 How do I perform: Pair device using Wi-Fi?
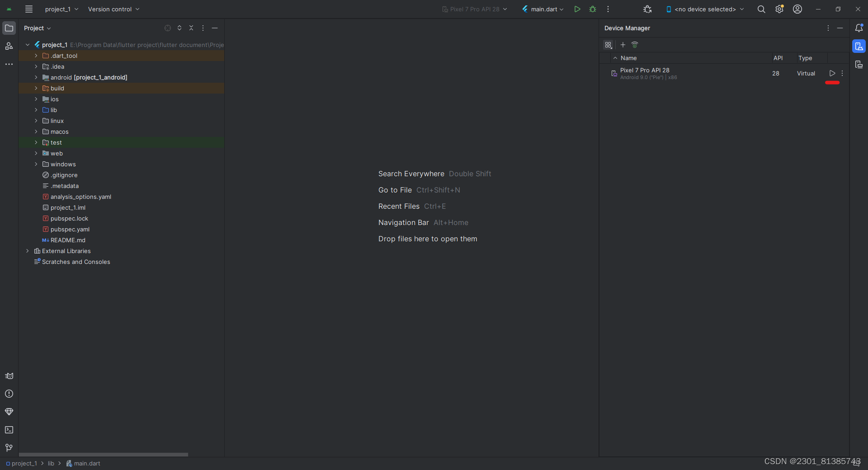pyautogui.click(x=635, y=45)
